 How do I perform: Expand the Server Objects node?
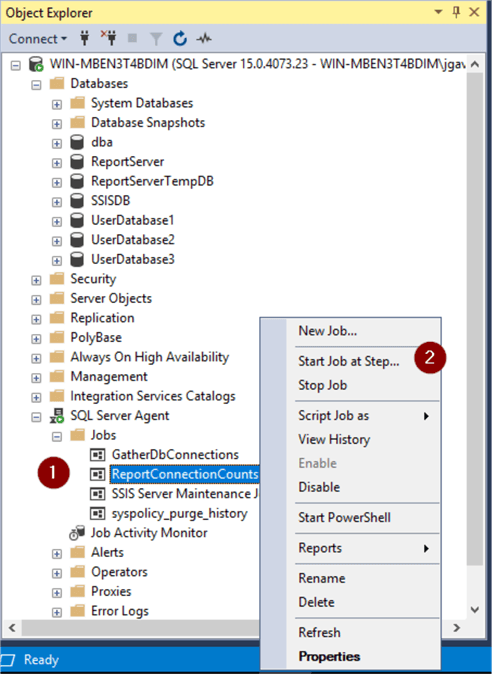[x=37, y=300]
